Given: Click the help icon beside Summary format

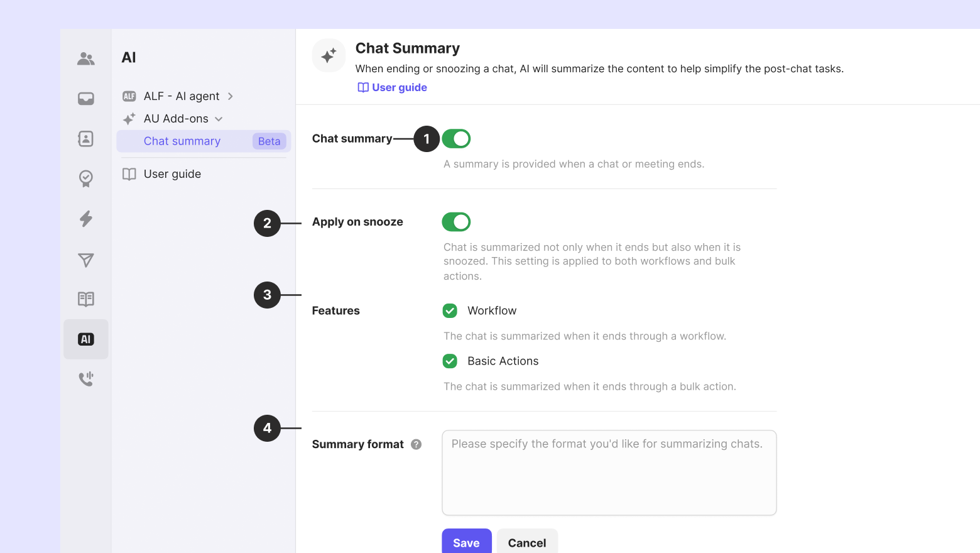Looking at the screenshot, I should [x=416, y=444].
